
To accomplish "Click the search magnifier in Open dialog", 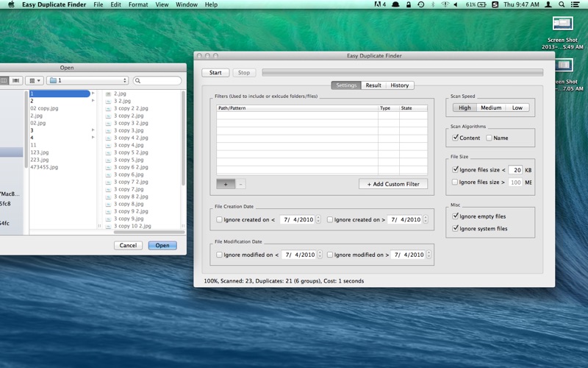I will click(137, 81).
